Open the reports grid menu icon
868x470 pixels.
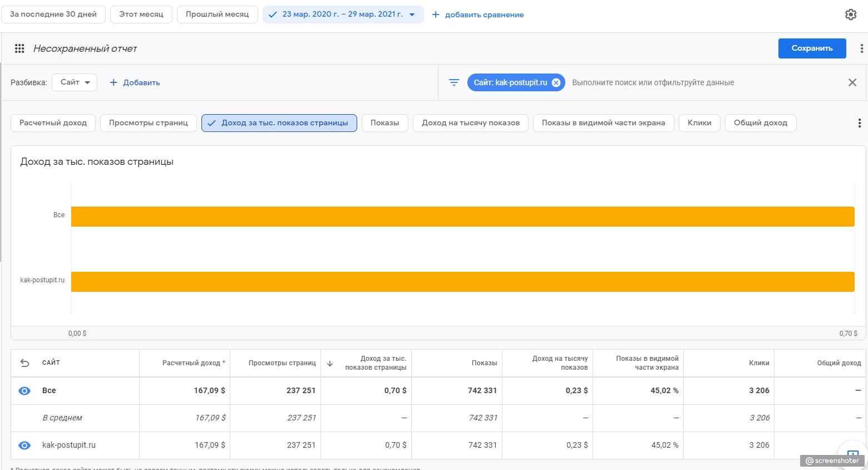click(x=19, y=48)
